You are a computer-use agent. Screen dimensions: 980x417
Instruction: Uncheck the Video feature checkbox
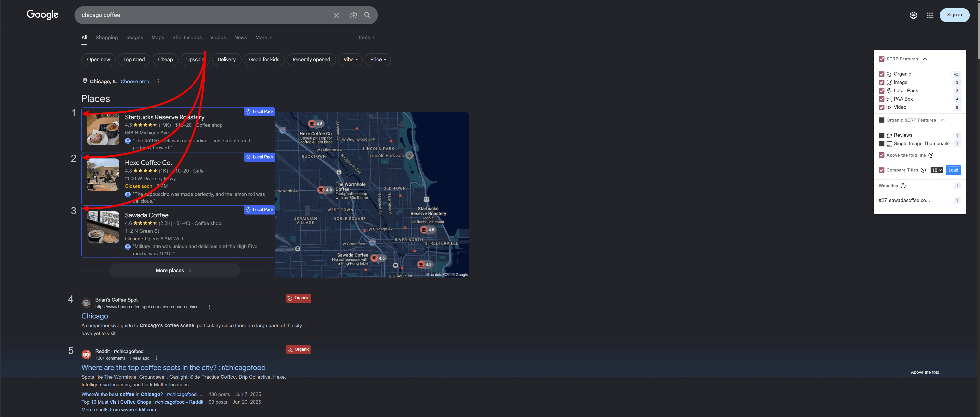pos(881,107)
